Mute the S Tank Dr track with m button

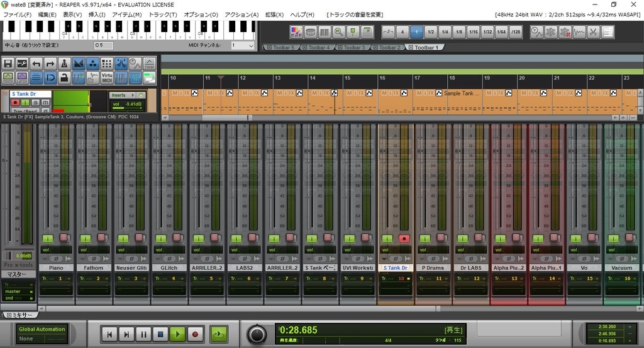pyautogui.click(x=45, y=103)
